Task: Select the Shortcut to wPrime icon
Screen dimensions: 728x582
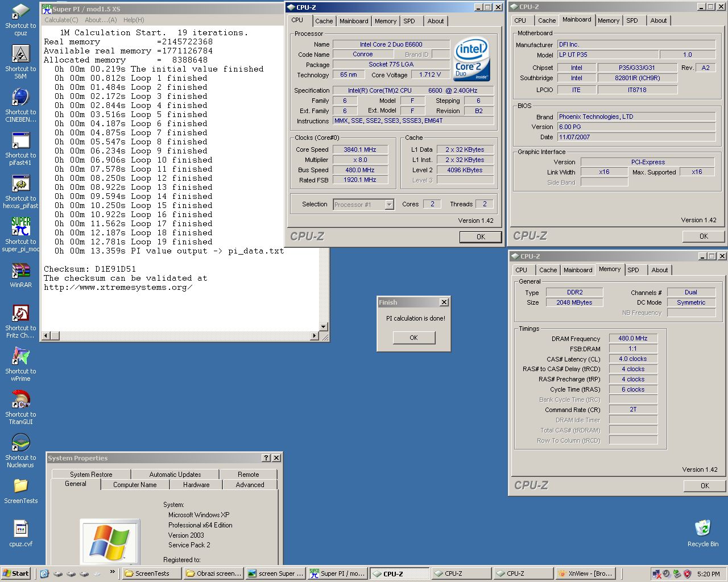Action: pos(20,365)
